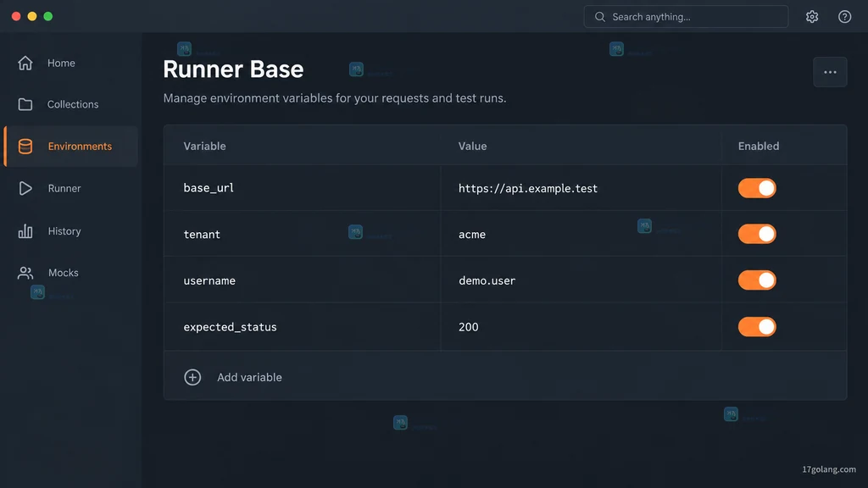This screenshot has width=868, height=488.
Task: Click the Value column header
Action: pos(473,146)
